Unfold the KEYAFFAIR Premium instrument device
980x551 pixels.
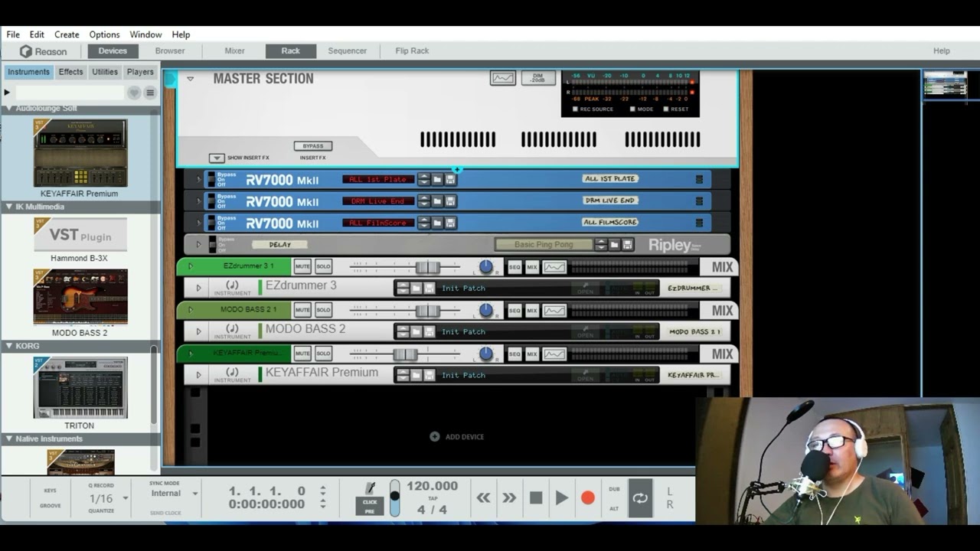point(198,375)
